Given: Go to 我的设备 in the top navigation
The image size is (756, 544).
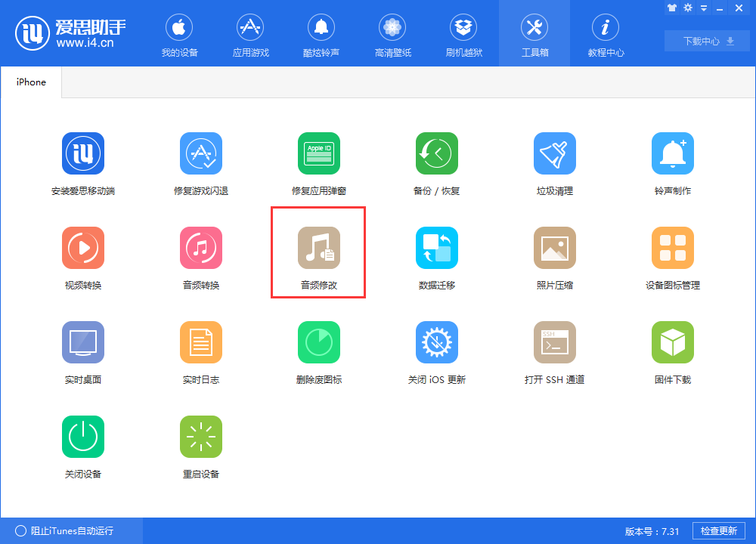Looking at the screenshot, I should tap(179, 34).
